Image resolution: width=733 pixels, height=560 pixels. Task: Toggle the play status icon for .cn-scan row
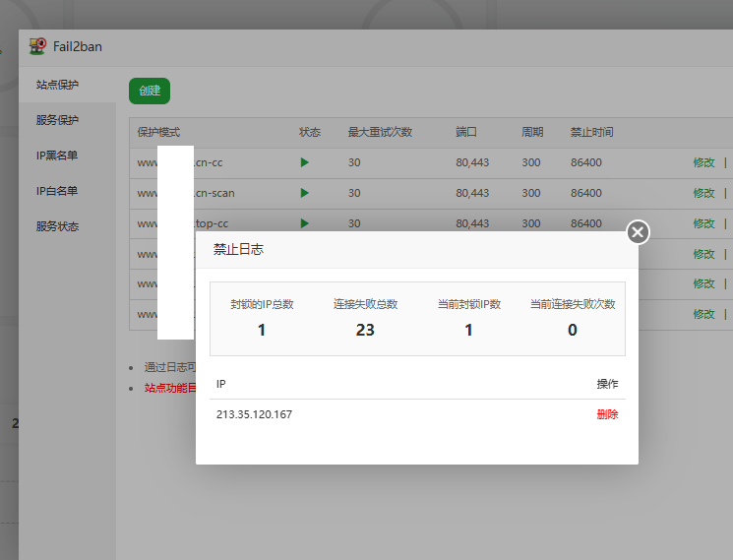coord(305,193)
